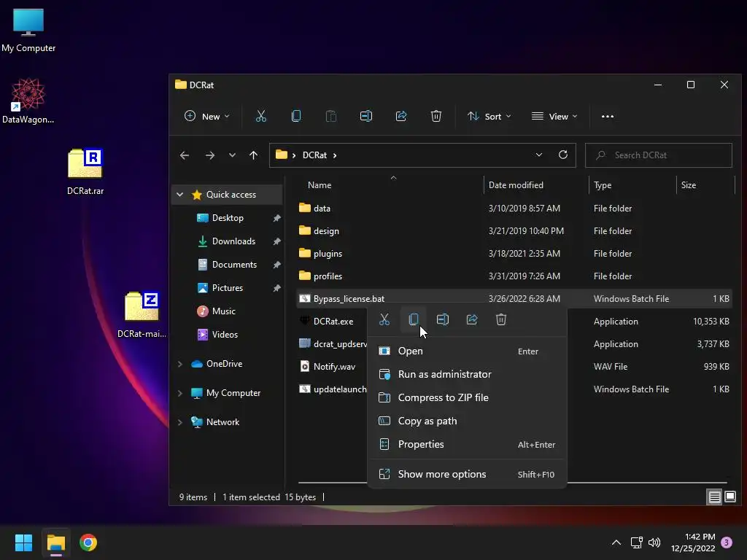747x560 pixels.
Task: Click the Search DCRat input field
Action: point(659,155)
